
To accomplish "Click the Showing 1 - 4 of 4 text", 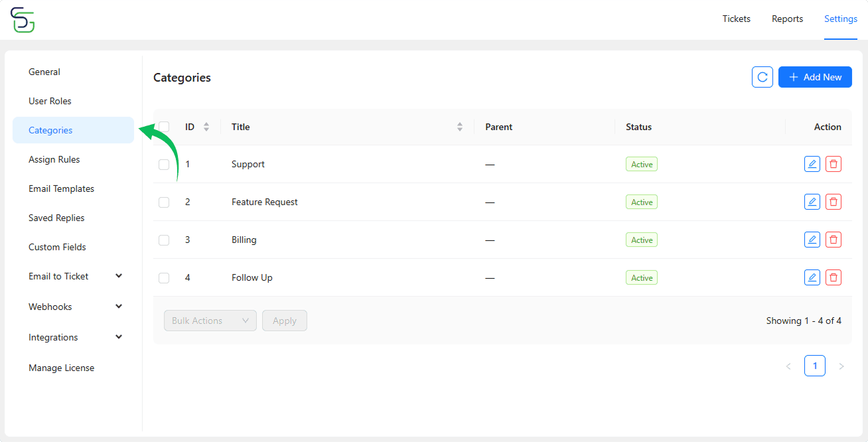I will (x=804, y=321).
